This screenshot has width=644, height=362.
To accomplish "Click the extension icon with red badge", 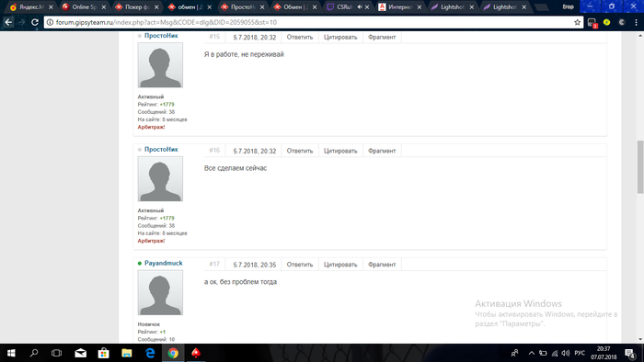I will coord(592,23).
